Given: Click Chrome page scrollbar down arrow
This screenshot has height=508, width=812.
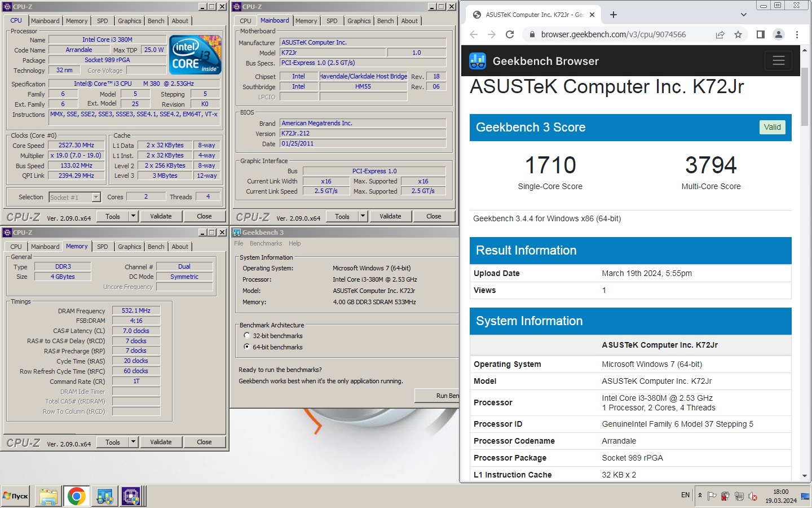Looking at the screenshot, I should (805, 476).
